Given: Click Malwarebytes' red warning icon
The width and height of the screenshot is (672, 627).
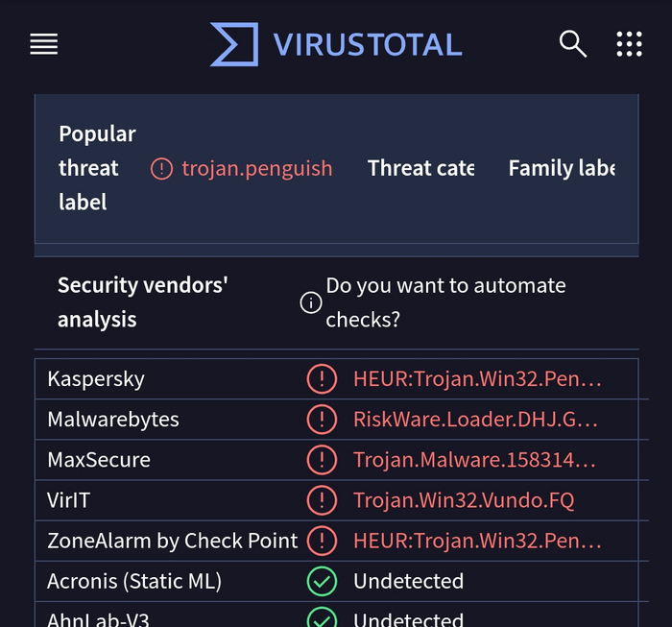Looking at the screenshot, I should click(x=322, y=420).
